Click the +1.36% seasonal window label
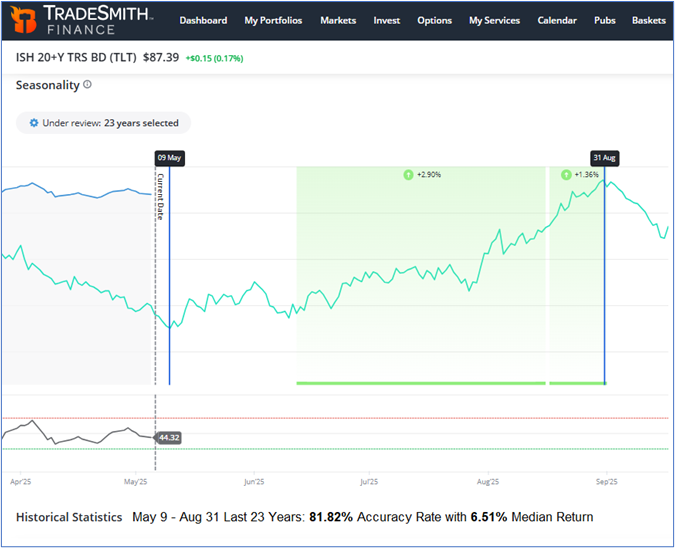 pyautogui.click(x=586, y=175)
